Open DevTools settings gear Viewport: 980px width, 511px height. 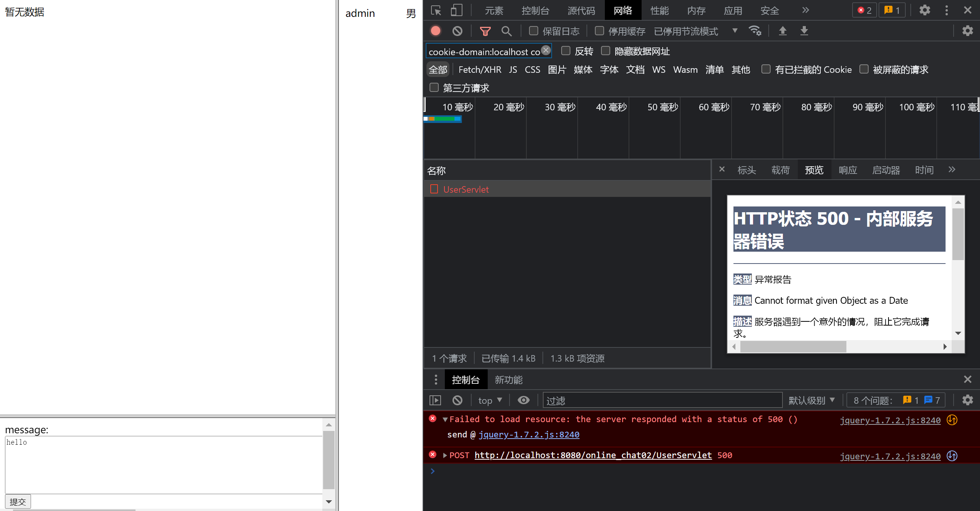point(924,10)
